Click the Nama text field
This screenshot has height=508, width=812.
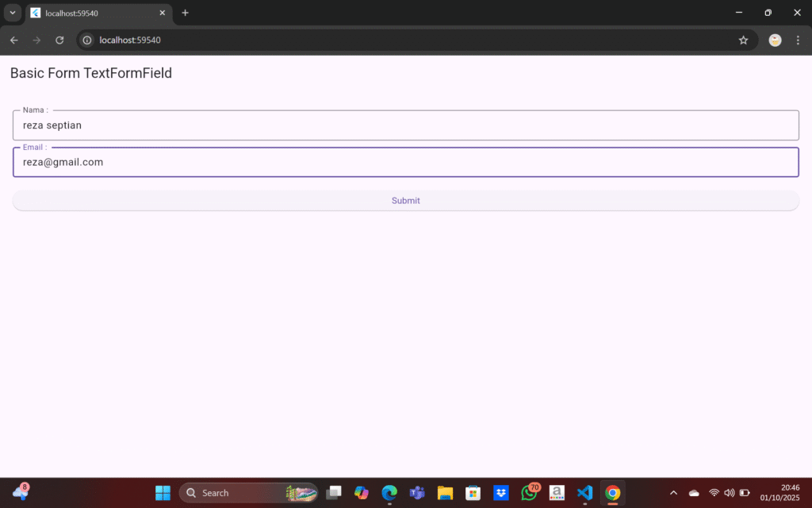tap(405, 125)
